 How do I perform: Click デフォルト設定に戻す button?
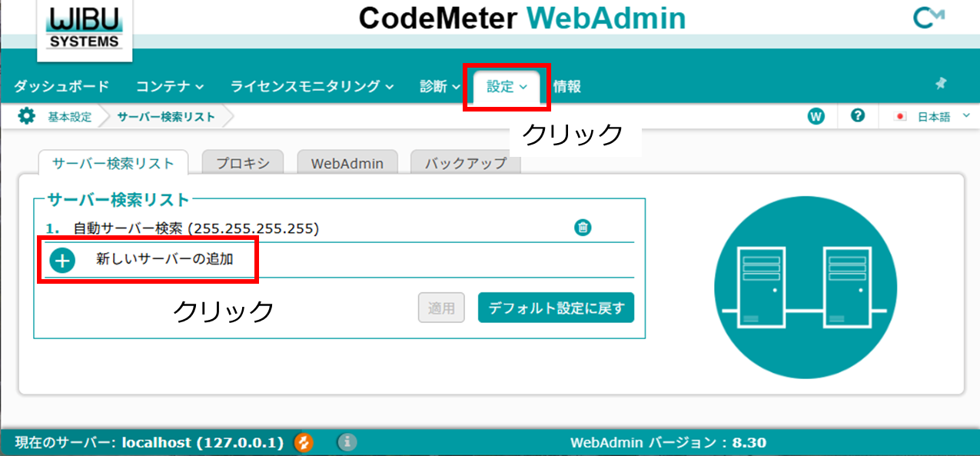pyautogui.click(x=556, y=308)
